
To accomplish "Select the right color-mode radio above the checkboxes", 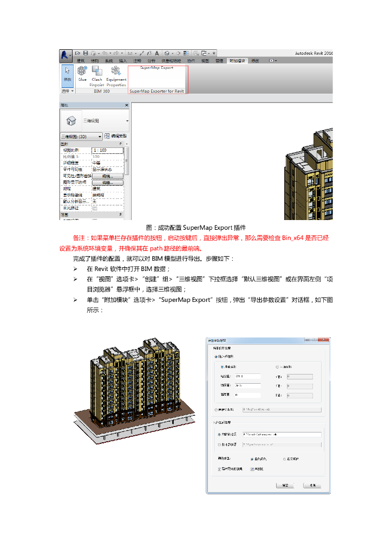I will coord(285,459).
